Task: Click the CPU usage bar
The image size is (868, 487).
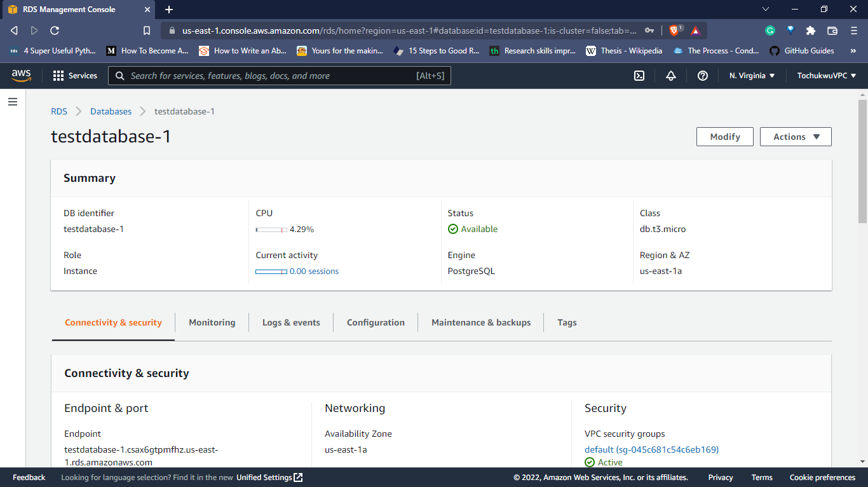Action: click(271, 230)
